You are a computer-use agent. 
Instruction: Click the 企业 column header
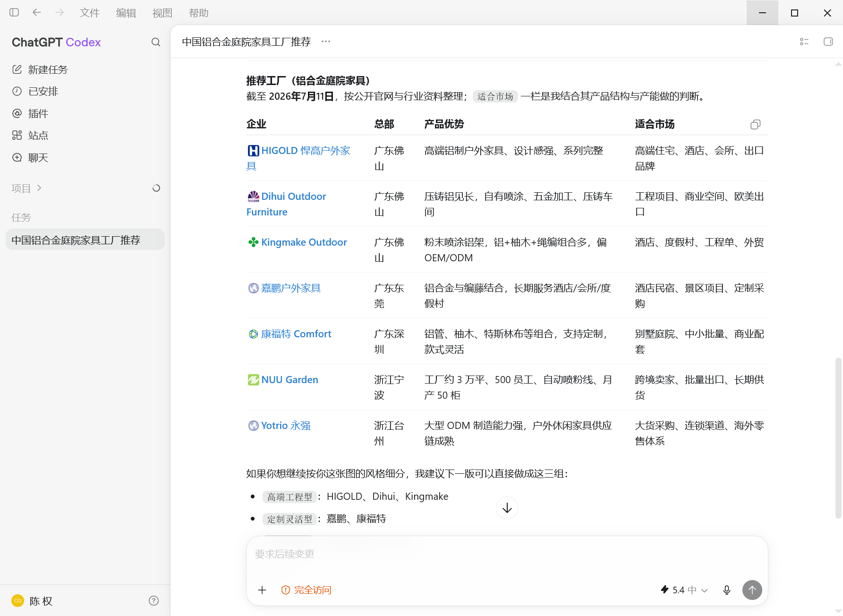coord(256,124)
